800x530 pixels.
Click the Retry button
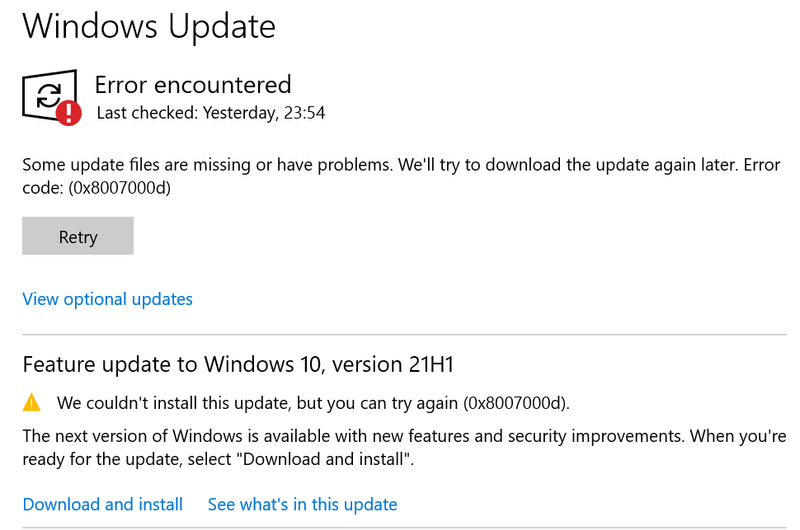[x=78, y=237]
